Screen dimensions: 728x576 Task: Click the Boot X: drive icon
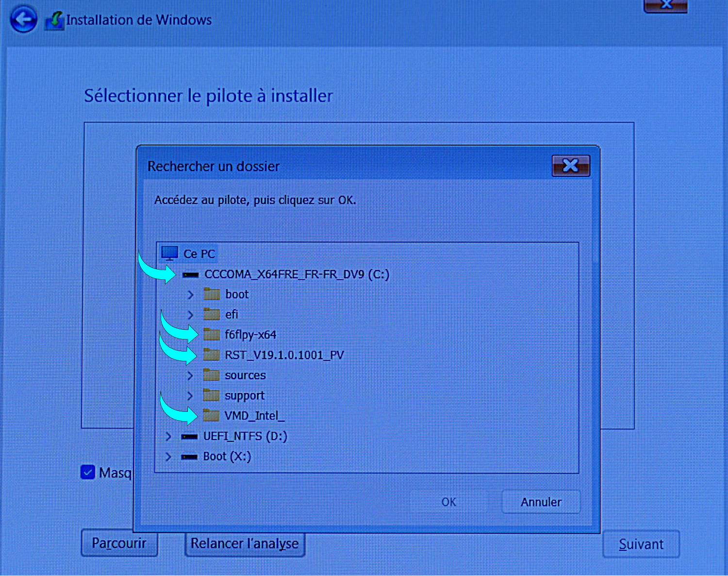189,457
